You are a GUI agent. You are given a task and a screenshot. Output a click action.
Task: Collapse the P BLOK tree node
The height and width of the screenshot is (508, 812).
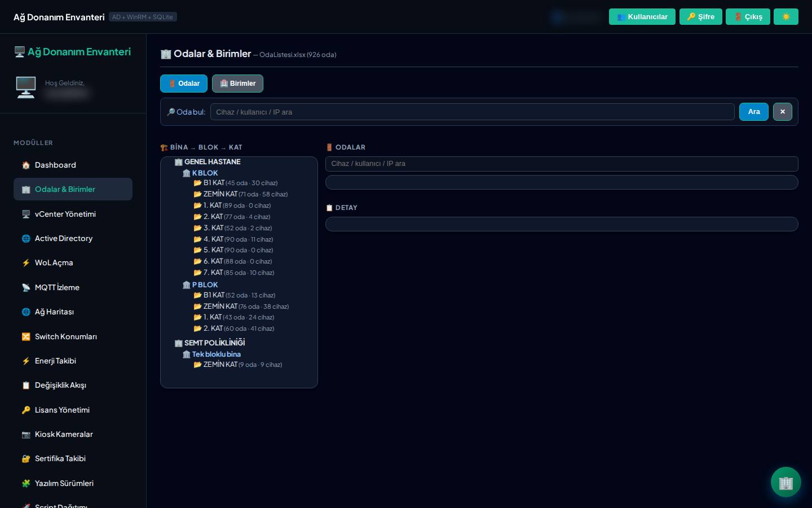point(200,285)
